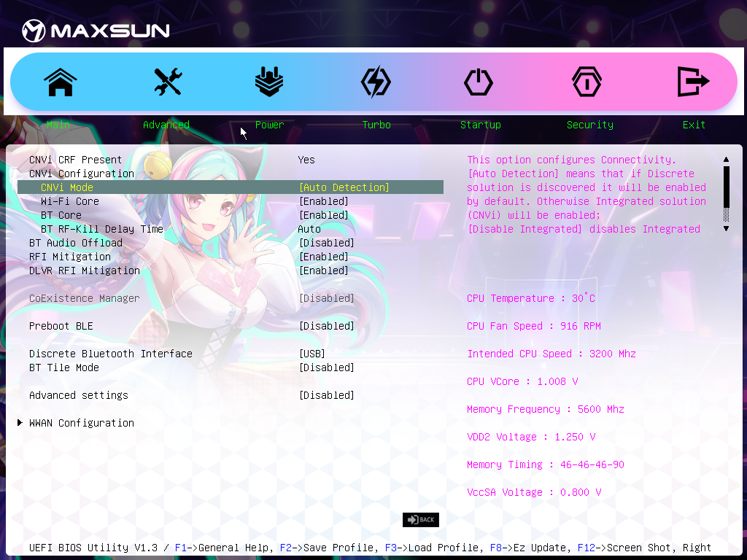Click the Intended CPU Speed reading
747x560 pixels.
tap(551, 354)
